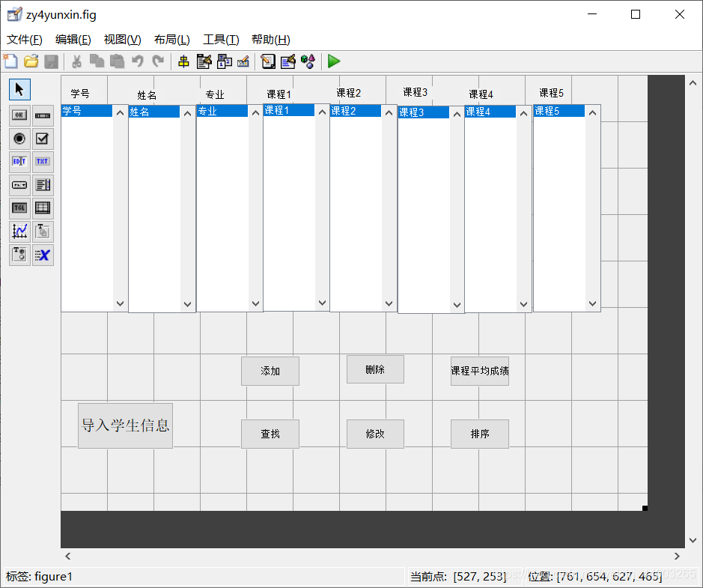Open the 文件(F) menu

25,40
